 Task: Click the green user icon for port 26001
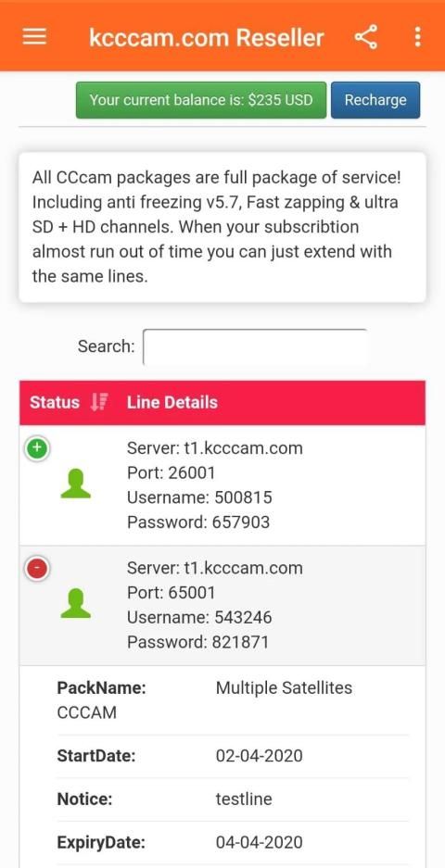75,484
